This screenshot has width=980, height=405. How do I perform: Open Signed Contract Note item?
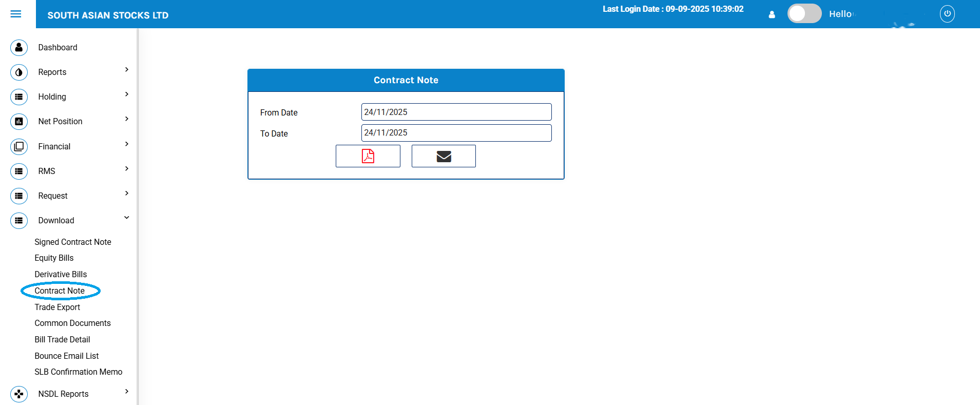pyautogui.click(x=73, y=242)
